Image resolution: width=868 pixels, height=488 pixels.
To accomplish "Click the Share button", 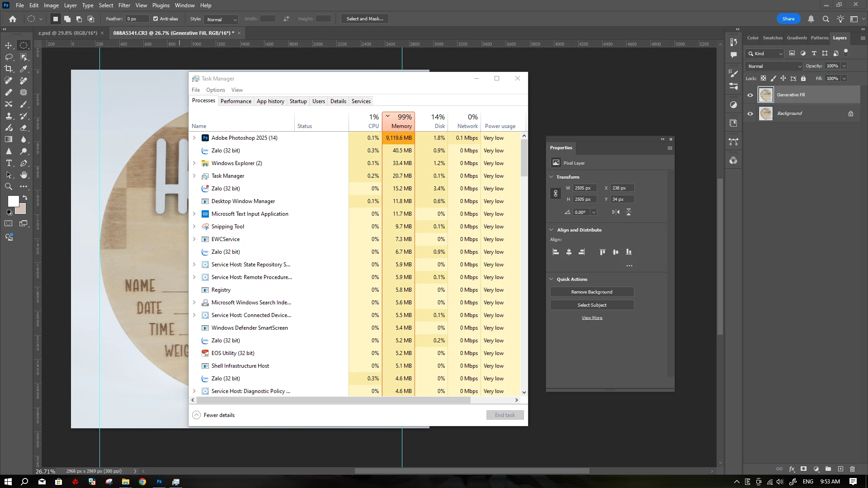I will point(788,19).
